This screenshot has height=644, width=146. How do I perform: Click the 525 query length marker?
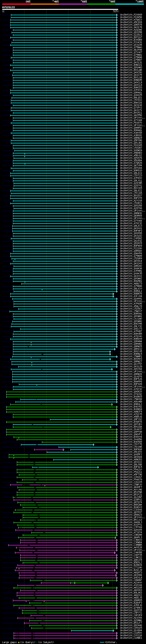click(115, 11)
